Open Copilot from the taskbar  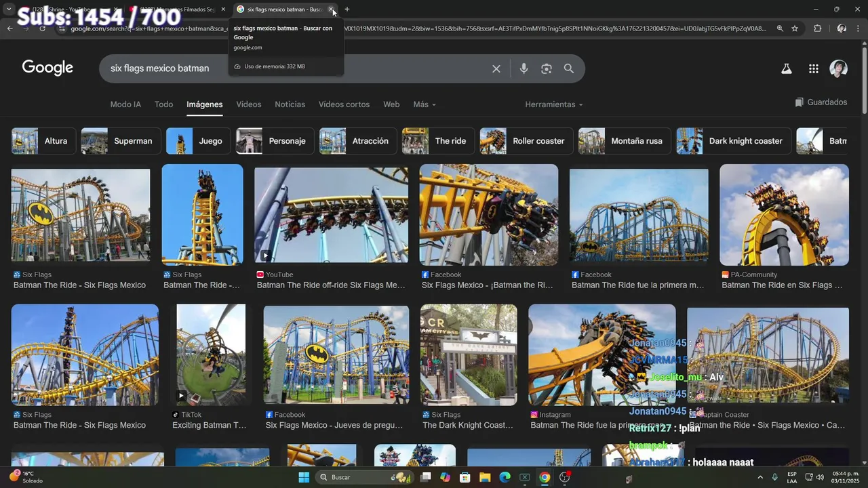click(x=445, y=477)
